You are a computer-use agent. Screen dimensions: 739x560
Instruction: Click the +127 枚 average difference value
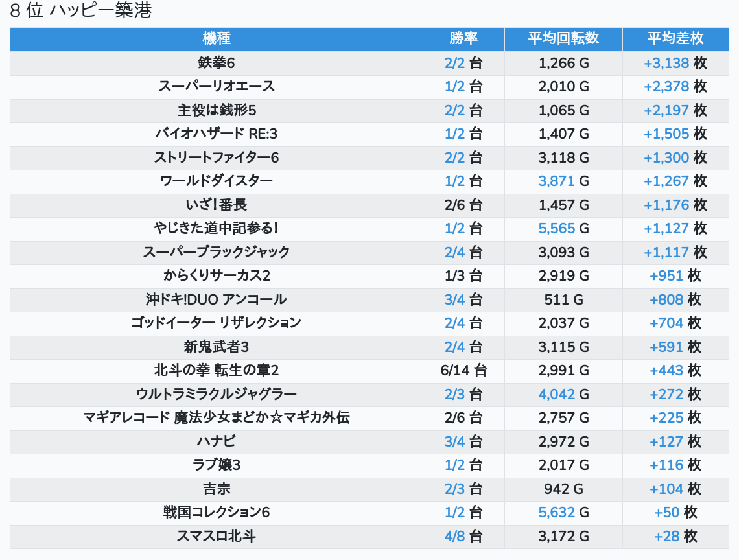pyautogui.click(x=675, y=441)
